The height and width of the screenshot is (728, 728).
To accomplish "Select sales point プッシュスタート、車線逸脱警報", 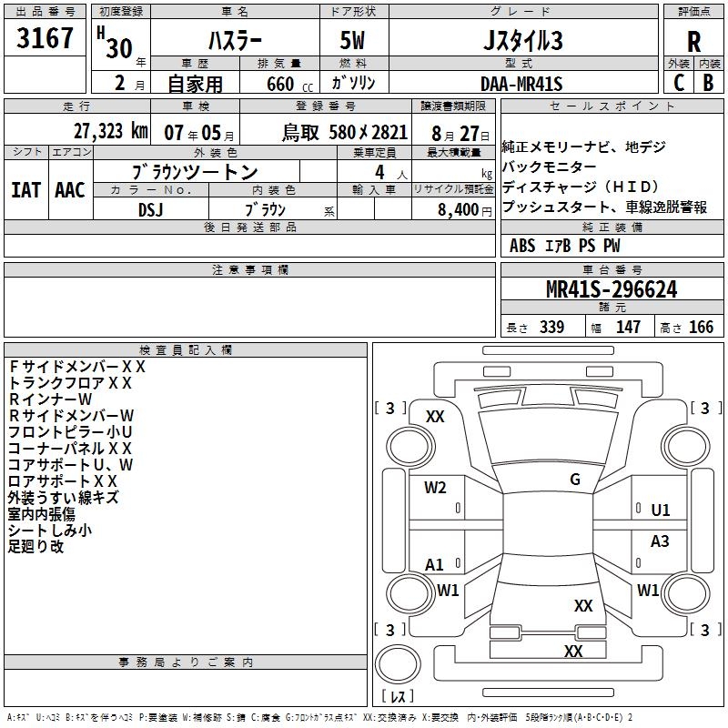I will [604, 207].
